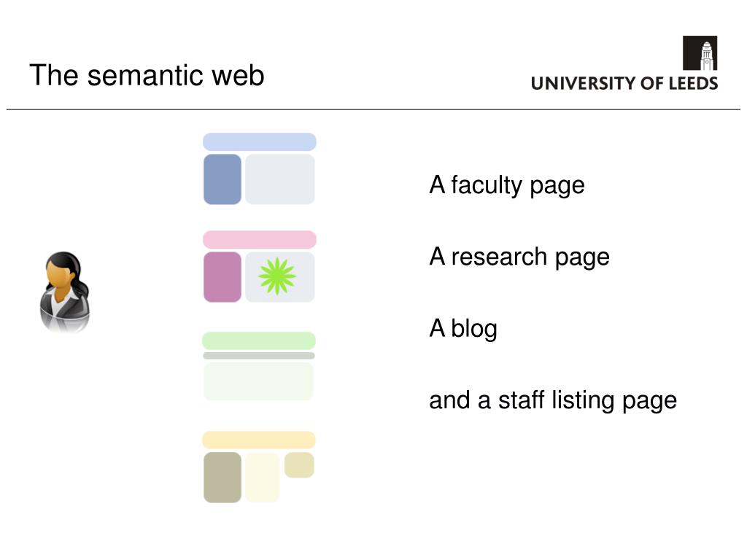Viewport: 747px width, 560px height.
Task: Select the yellow staff listing header bar
Action: pos(259,440)
